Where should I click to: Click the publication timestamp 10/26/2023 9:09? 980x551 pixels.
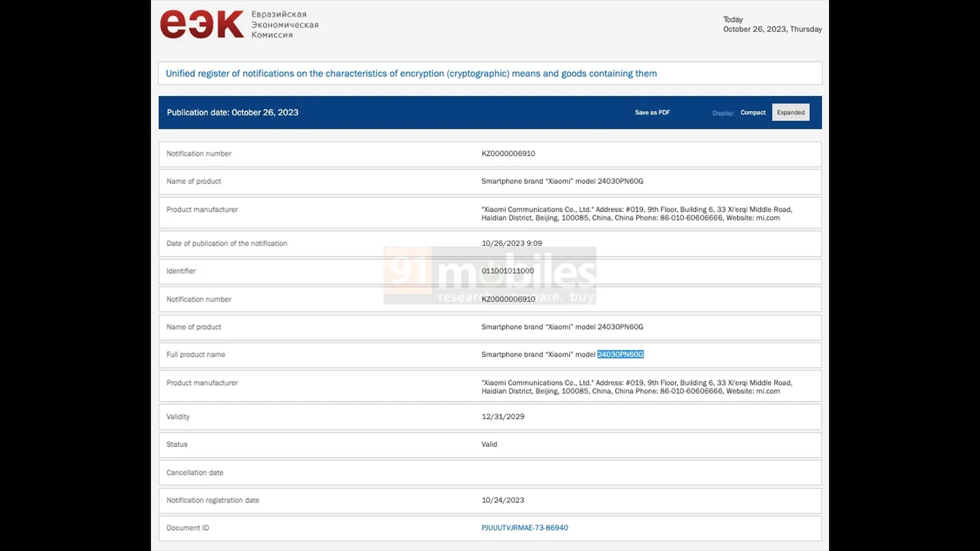tap(512, 243)
